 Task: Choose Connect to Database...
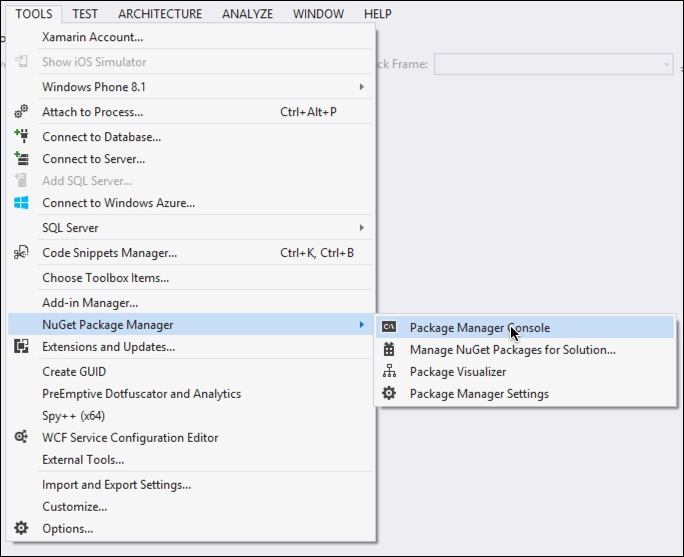click(191, 137)
